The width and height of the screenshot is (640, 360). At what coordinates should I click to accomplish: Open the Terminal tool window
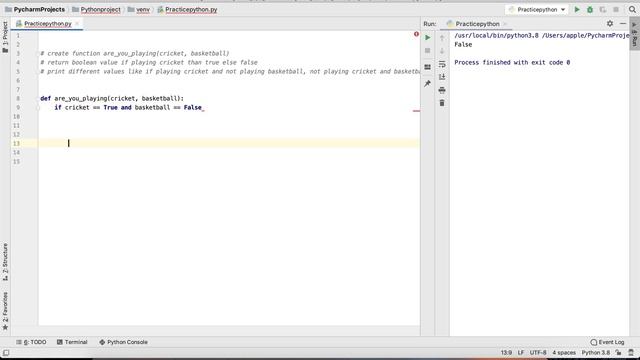pos(72,342)
